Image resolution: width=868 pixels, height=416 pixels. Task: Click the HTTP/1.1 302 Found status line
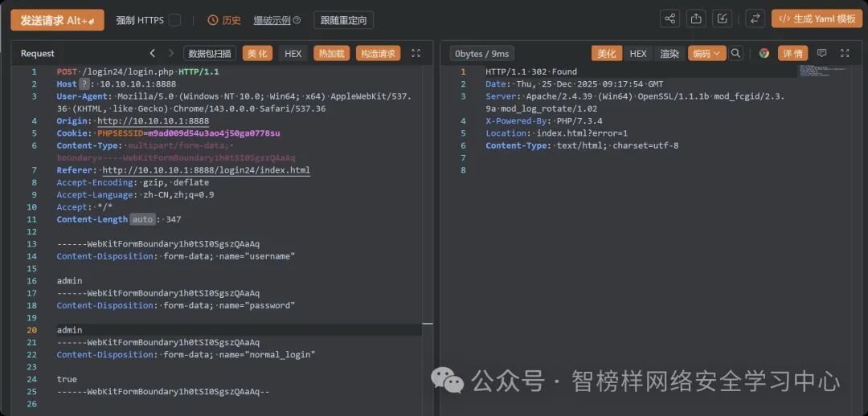tap(531, 72)
